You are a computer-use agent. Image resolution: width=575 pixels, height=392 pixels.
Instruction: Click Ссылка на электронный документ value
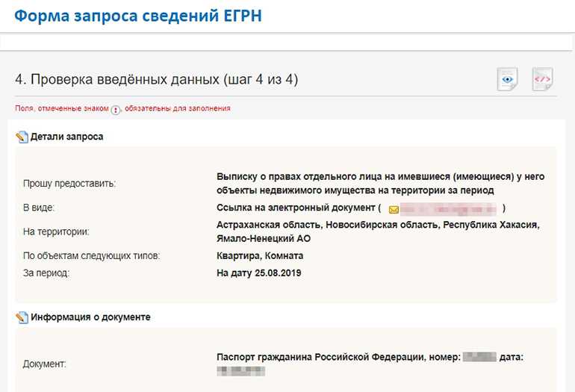296,208
